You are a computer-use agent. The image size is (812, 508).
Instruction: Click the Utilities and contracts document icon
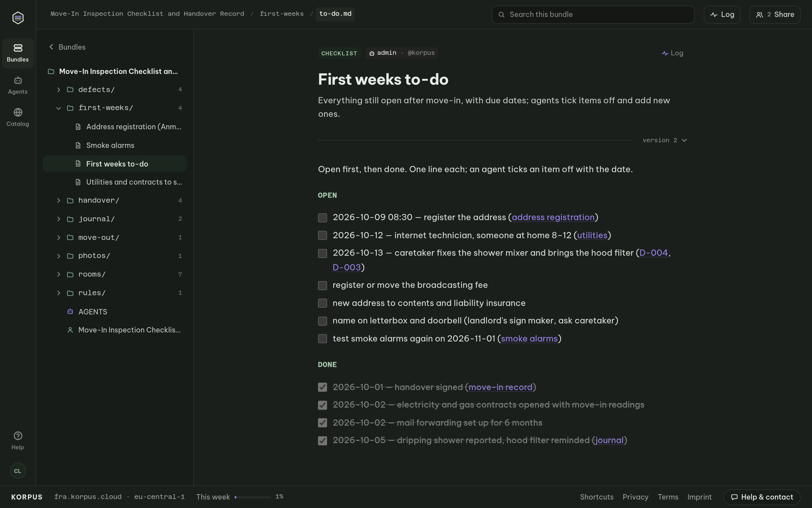coord(78,182)
